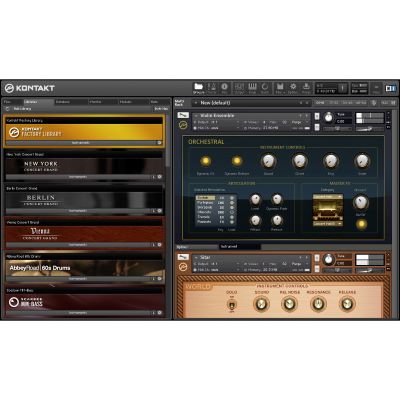Click the Sitar REL NOISE knob

[289, 304]
